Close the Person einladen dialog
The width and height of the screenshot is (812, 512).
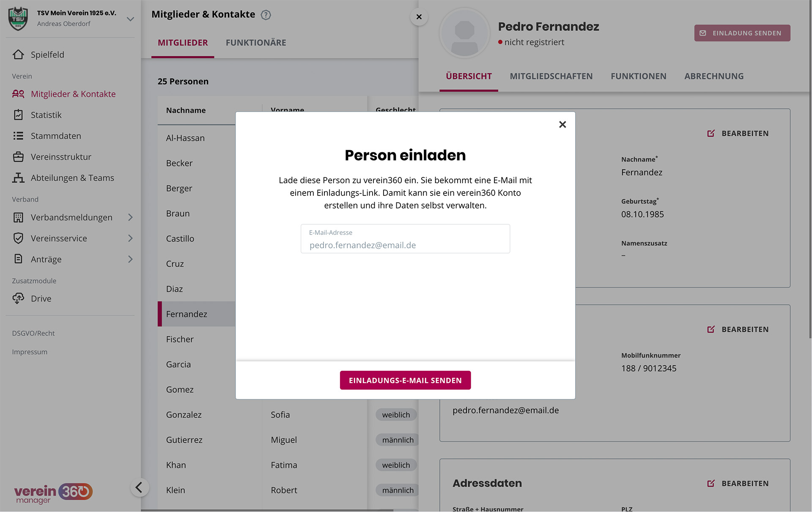562,124
